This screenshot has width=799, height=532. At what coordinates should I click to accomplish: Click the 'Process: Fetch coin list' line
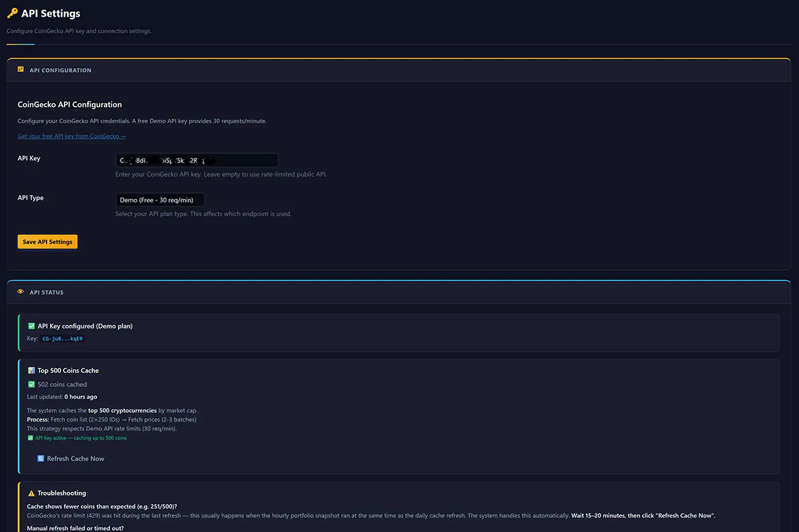(112, 419)
